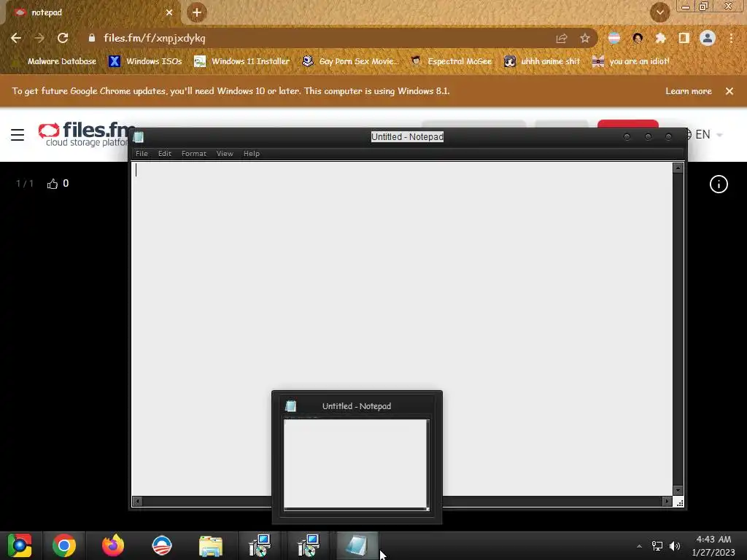Share this page from the address bar
The width and height of the screenshot is (747, 560).
[562, 39]
